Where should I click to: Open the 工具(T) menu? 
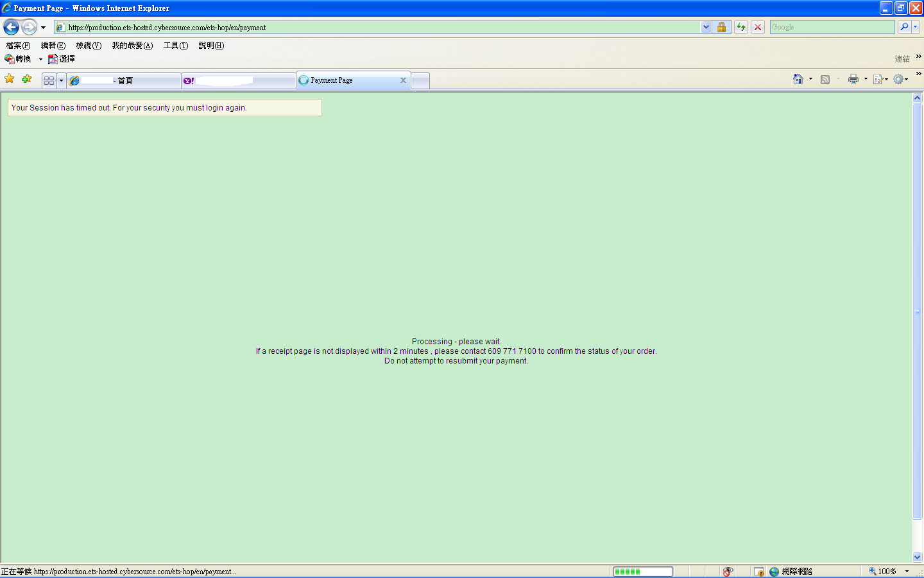[x=175, y=46]
